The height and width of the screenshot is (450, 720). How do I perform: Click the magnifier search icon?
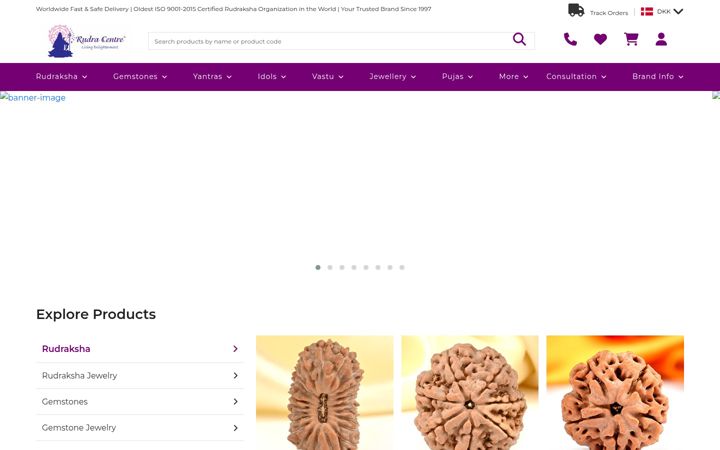(x=519, y=39)
